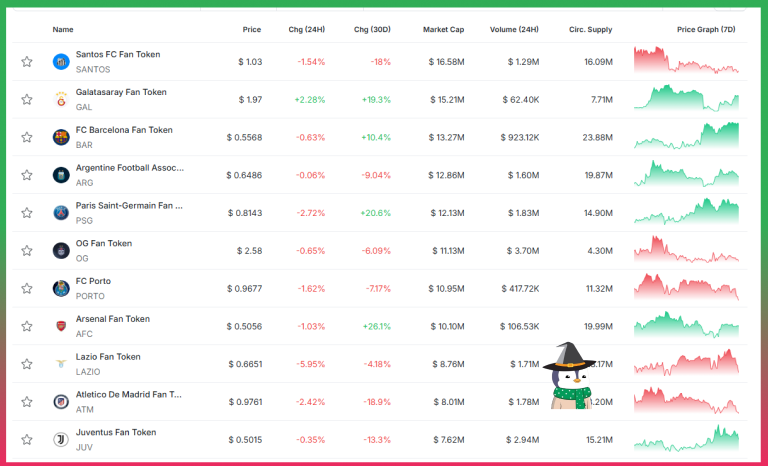Screen dimensions: 768x466
Task: Click Galatasaray's +19.3% 30-day change
Action: 376,99
